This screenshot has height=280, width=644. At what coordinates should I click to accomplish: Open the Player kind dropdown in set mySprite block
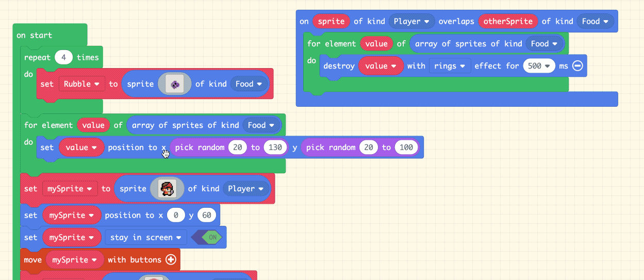coord(245,189)
